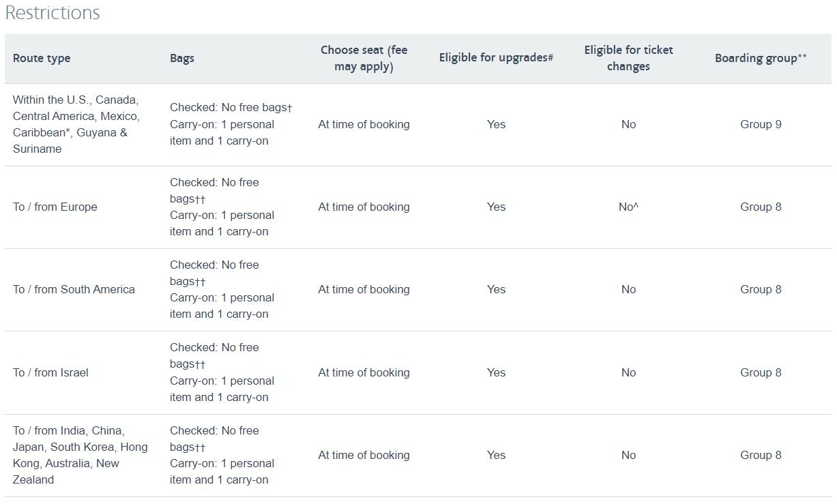The height and width of the screenshot is (504, 837).
Task: Click Group 9 boarding group cell
Action: pyautogui.click(x=761, y=125)
